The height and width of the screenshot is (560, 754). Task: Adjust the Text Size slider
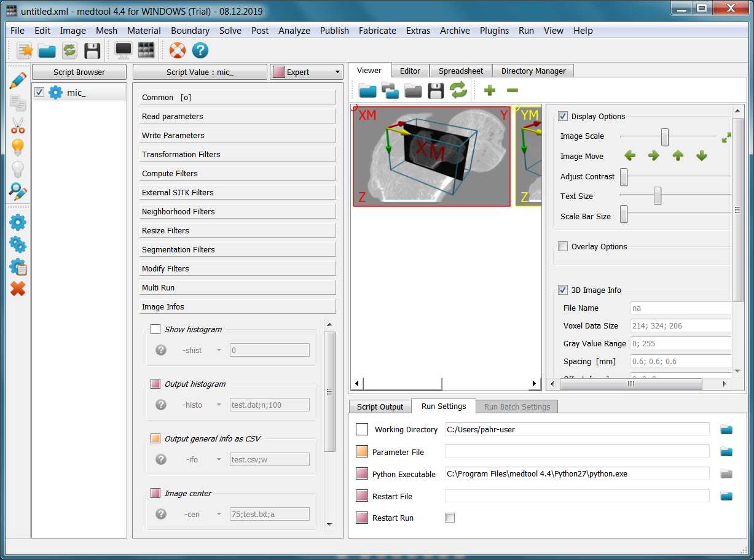657,196
